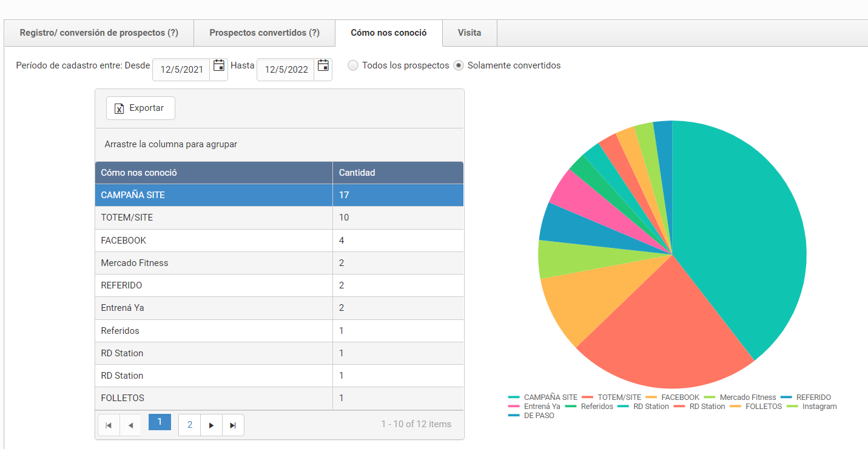Open the Visita tab
Viewport: 868px width, 449px height.
tap(469, 33)
